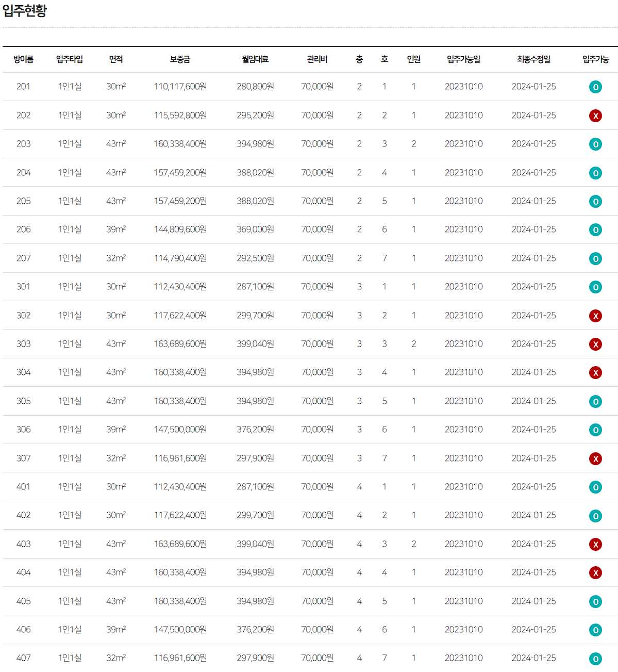
Task: Select 1인1실 type in row 405
Action: (x=70, y=601)
